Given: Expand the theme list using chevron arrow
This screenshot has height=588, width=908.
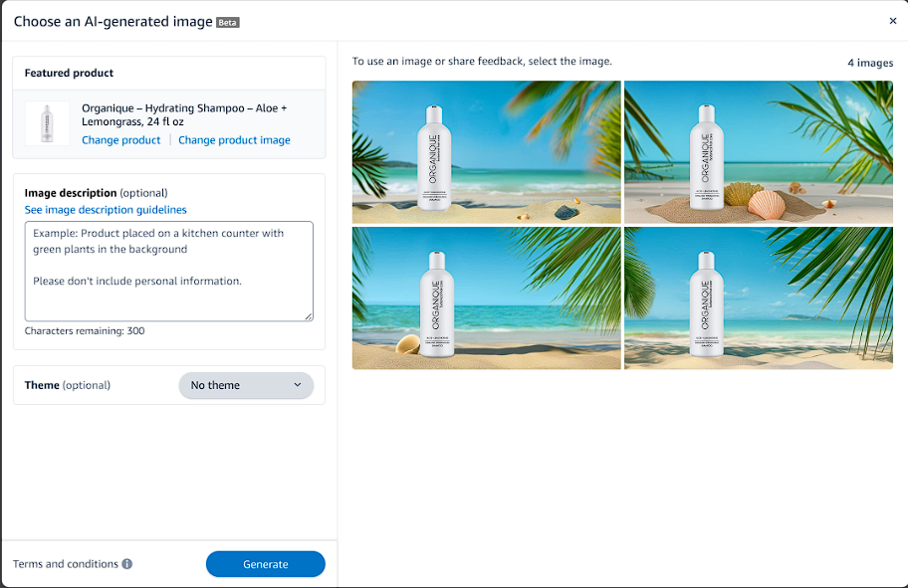Looking at the screenshot, I should click(298, 385).
